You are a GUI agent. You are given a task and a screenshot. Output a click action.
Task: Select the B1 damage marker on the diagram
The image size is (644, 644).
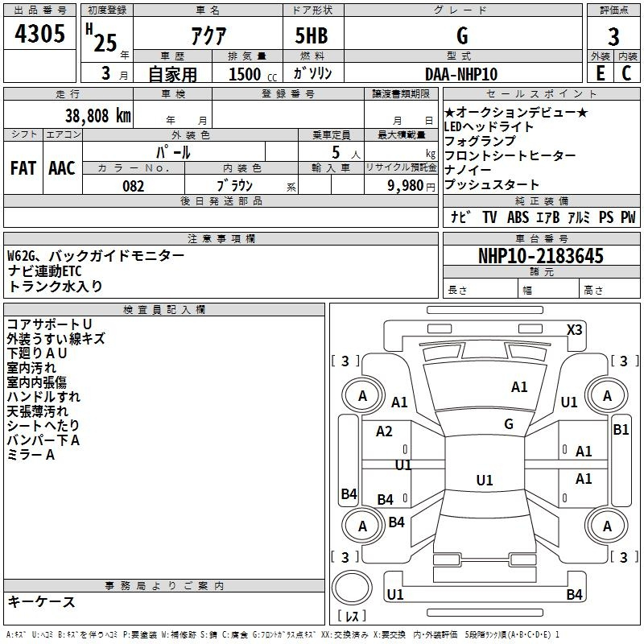[x=621, y=430]
